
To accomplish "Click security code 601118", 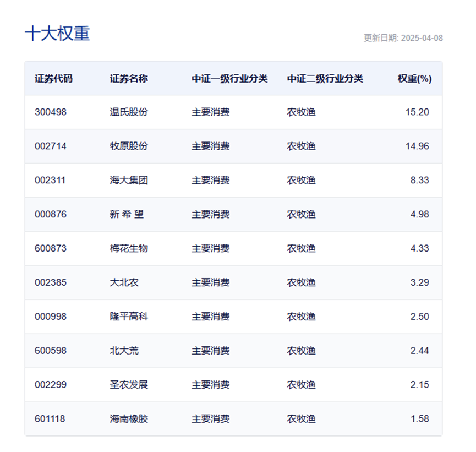I will pos(50,418).
